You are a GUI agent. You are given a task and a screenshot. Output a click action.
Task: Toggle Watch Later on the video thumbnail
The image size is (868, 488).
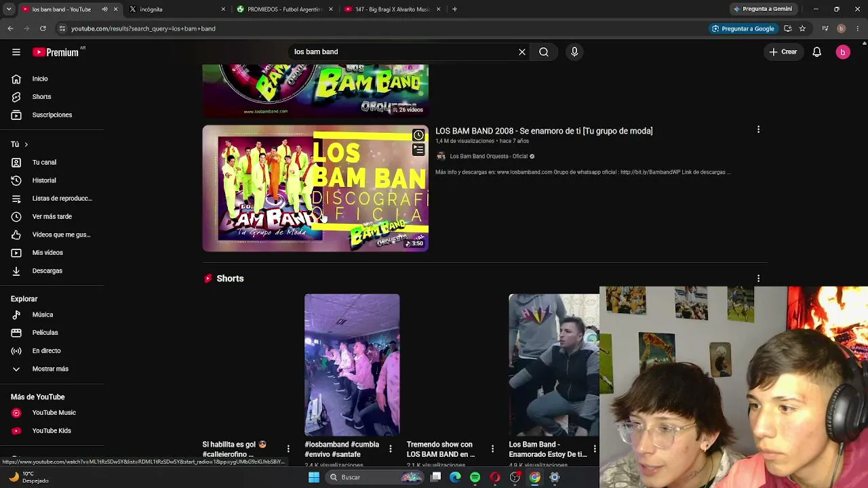pyautogui.click(x=418, y=135)
